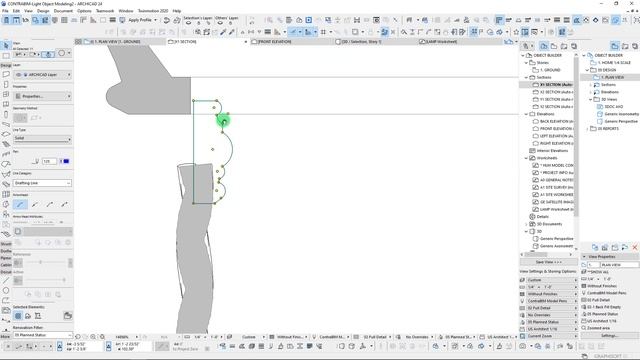Select the Circle/Arc tool in the toolbox
This screenshot has height=360, width=640.
pyautogui.click(x=6, y=290)
